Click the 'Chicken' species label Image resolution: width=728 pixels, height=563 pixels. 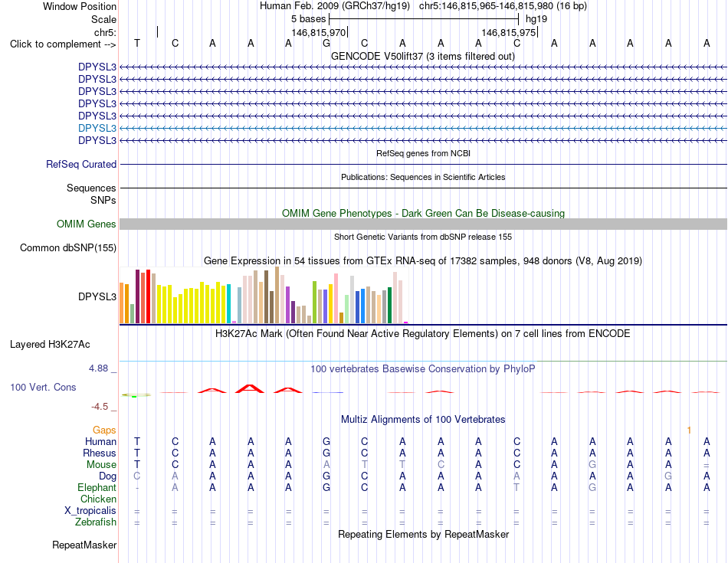[98, 499]
